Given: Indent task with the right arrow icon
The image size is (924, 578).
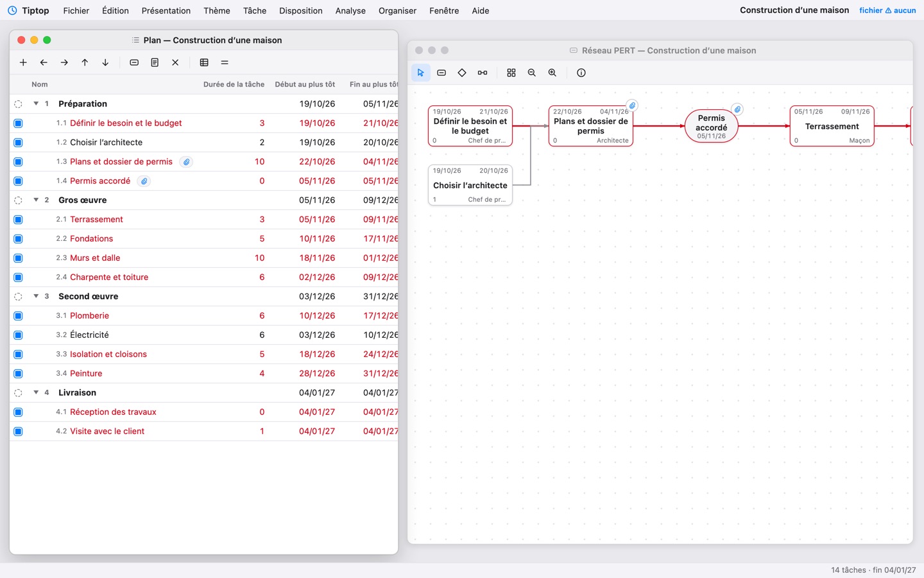Looking at the screenshot, I should coord(64,62).
